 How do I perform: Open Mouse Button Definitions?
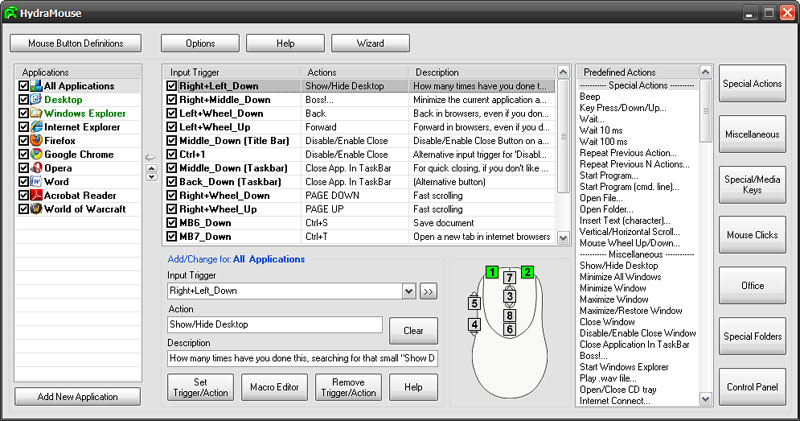[x=76, y=43]
